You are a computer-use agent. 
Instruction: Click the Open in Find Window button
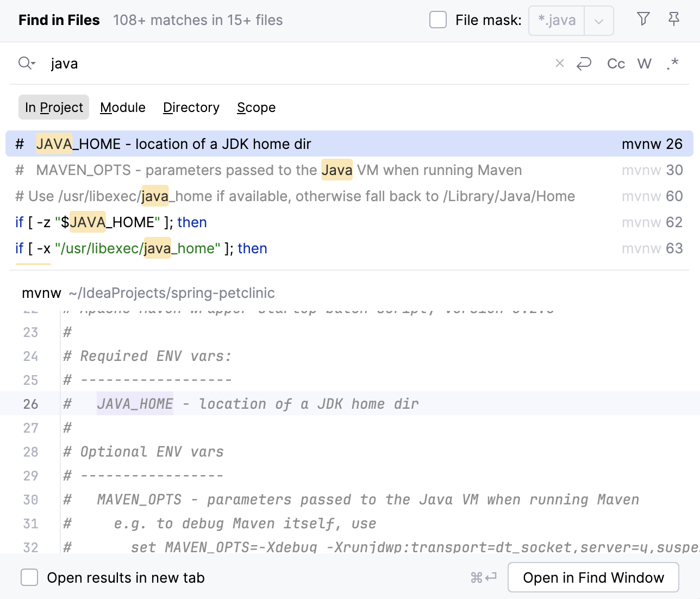[593, 577]
